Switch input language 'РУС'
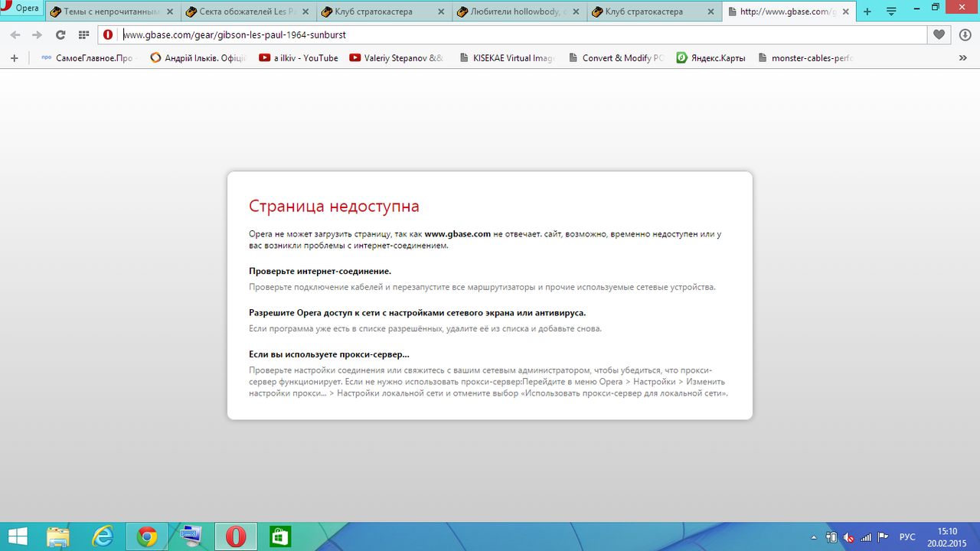 coord(907,537)
